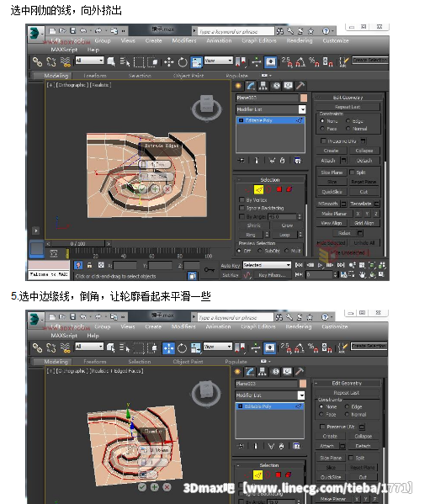
Task: Click Play Animation button in upper screenshot
Action: [320, 265]
